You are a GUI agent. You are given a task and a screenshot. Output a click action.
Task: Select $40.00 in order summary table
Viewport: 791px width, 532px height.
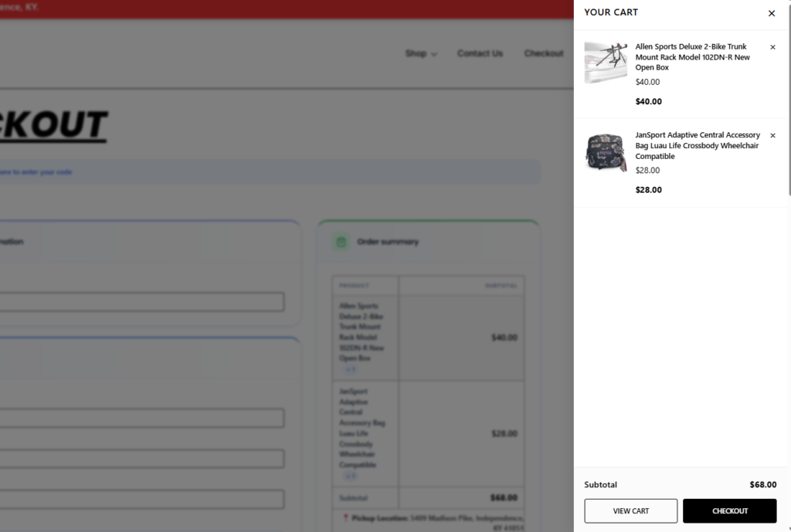(504, 337)
